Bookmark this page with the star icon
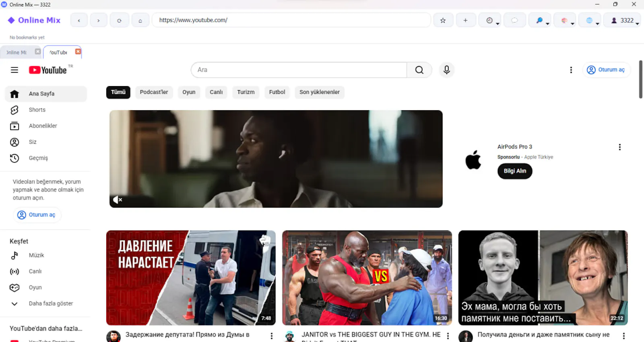The height and width of the screenshot is (342, 644). tap(443, 20)
